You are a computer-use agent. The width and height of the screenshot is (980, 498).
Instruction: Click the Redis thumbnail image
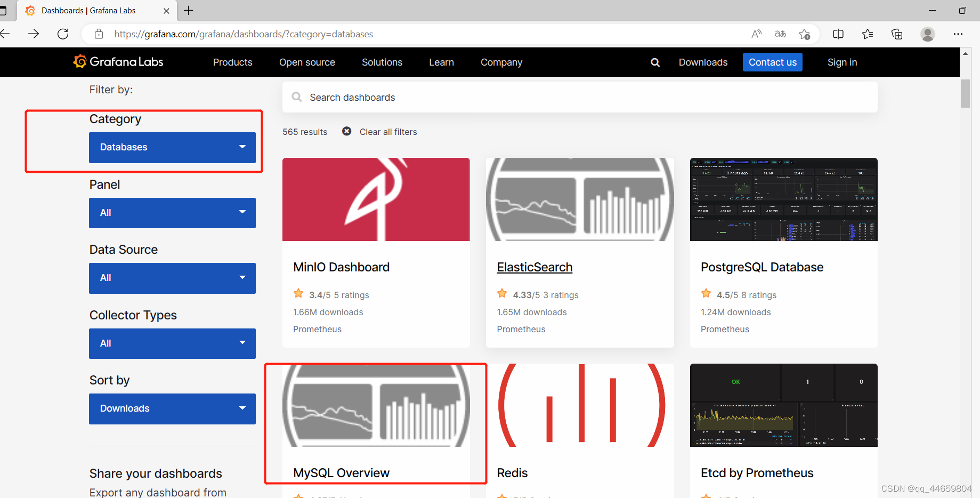coord(580,405)
